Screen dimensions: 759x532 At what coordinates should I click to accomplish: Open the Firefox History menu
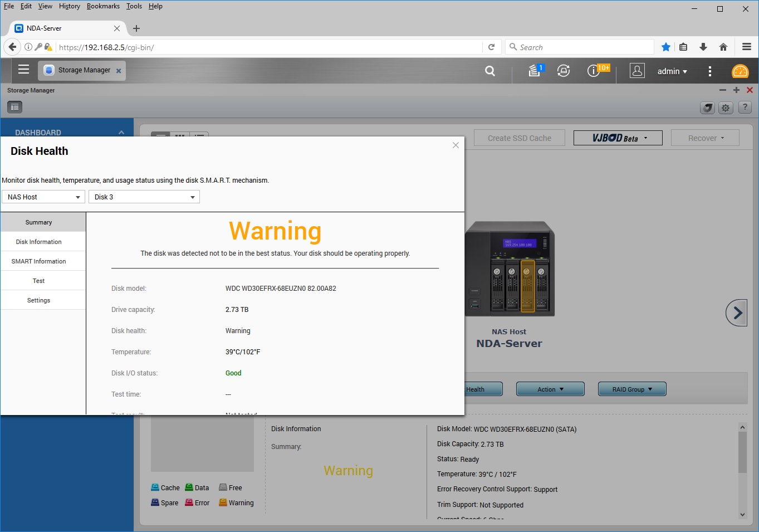[x=70, y=6]
